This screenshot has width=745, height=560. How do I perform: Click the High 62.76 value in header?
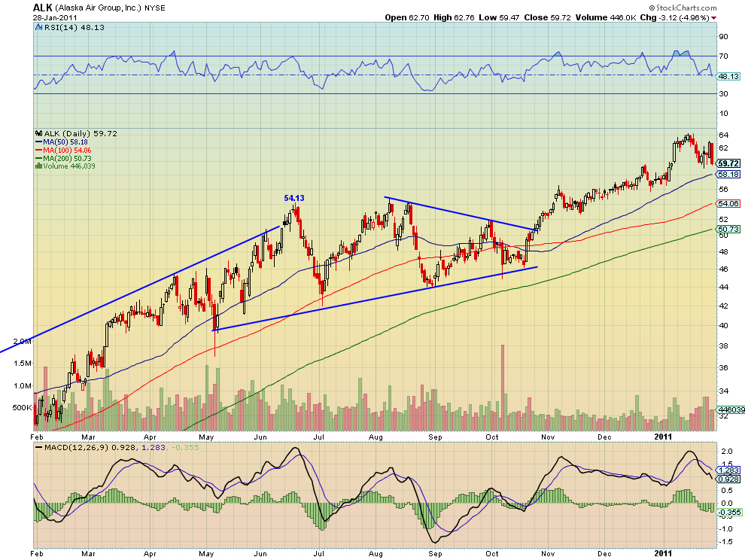[454, 17]
